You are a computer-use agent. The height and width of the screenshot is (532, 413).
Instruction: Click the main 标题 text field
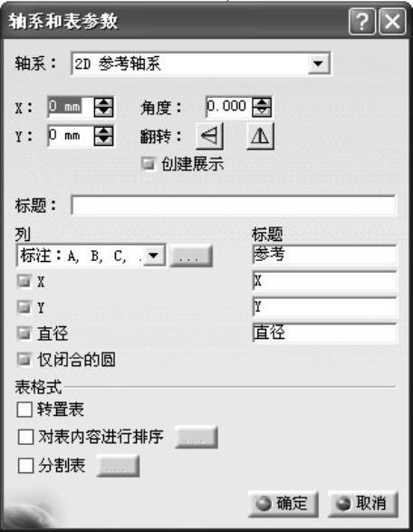(234, 205)
